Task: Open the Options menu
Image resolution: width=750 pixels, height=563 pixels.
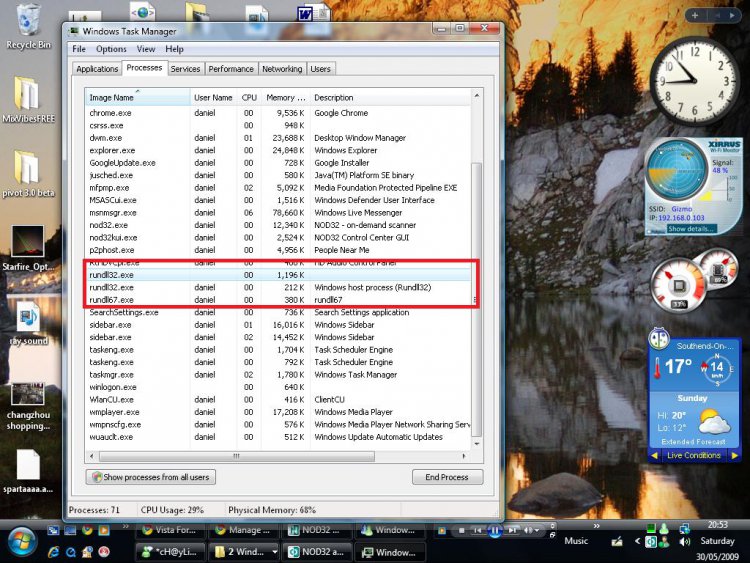Action: coord(111,49)
